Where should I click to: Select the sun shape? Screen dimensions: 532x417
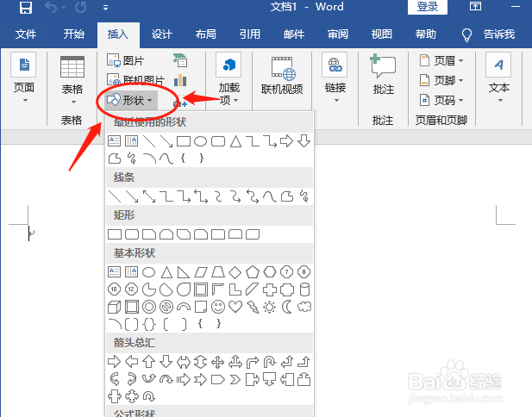270,307
